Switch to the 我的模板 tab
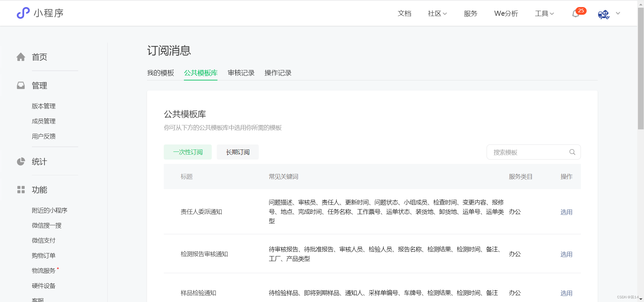Image resolution: width=644 pixels, height=302 pixels. tap(160, 73)
